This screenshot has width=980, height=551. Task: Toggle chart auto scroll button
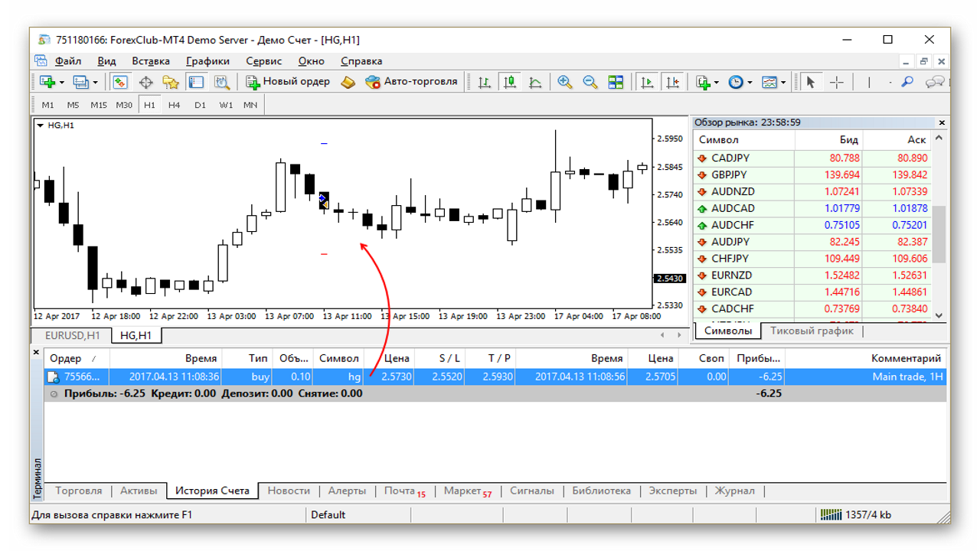(x=647, y=82)
